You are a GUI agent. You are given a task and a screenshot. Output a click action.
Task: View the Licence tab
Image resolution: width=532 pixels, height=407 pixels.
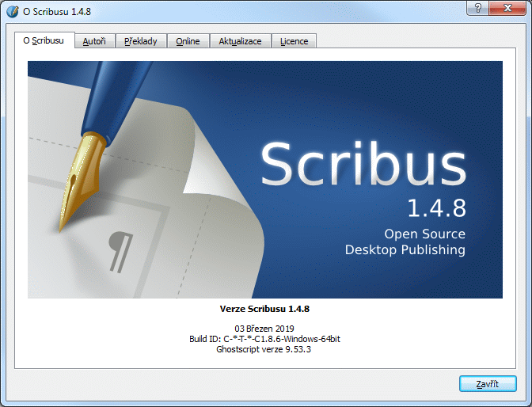(294, 41)
